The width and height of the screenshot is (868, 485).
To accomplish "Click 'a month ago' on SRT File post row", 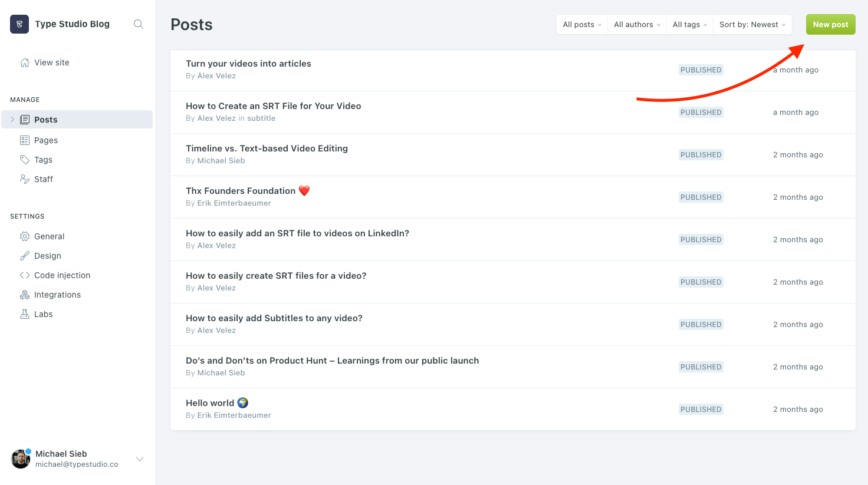I will 795,113.
